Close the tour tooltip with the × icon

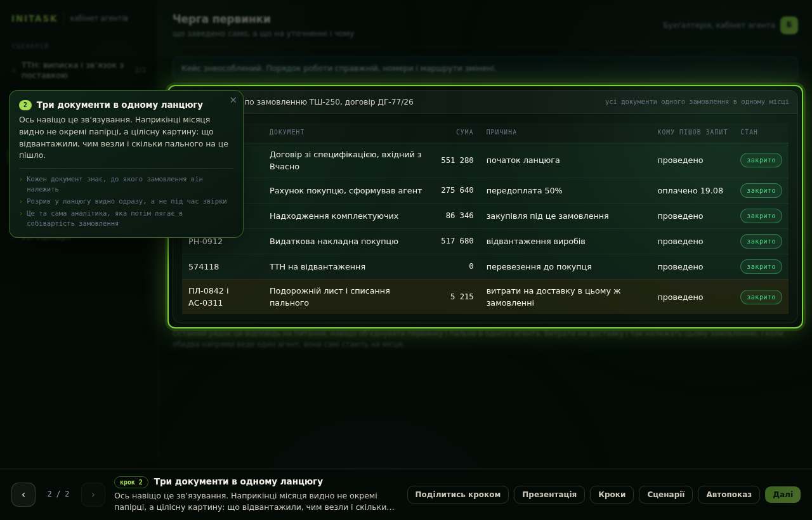233,100
